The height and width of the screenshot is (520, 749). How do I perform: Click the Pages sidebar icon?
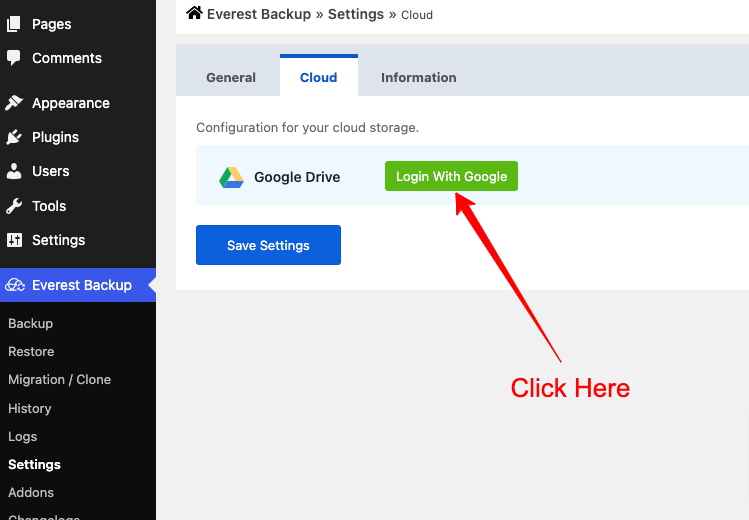click(14, 24)
